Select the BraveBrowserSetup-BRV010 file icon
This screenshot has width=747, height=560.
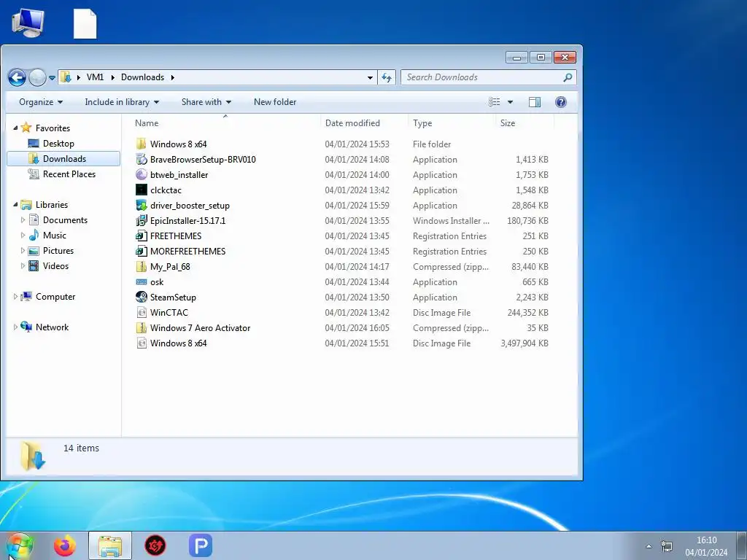(x=141, y=159)
